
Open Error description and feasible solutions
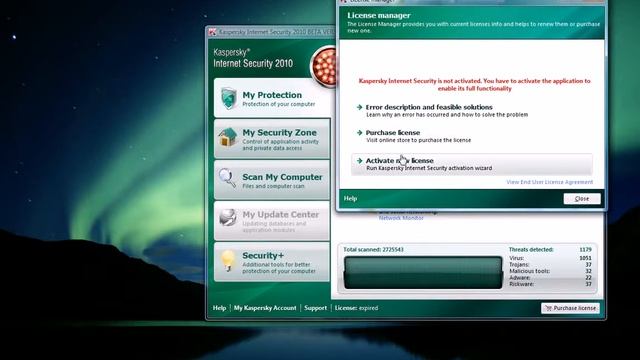(429, 107)
